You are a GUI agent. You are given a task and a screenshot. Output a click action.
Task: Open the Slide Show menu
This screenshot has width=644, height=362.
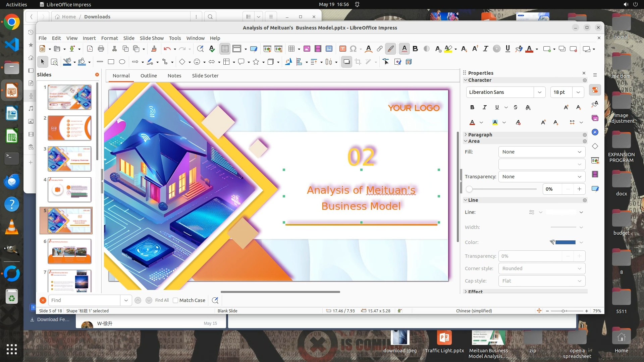152,38
